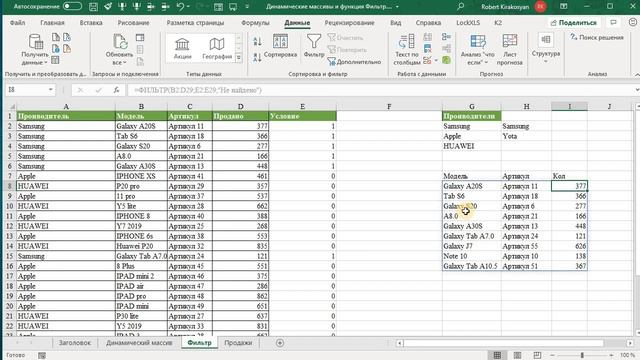
Task: Select the cell showing Yota
Action: pyautogui.click(x=526, y=136)
